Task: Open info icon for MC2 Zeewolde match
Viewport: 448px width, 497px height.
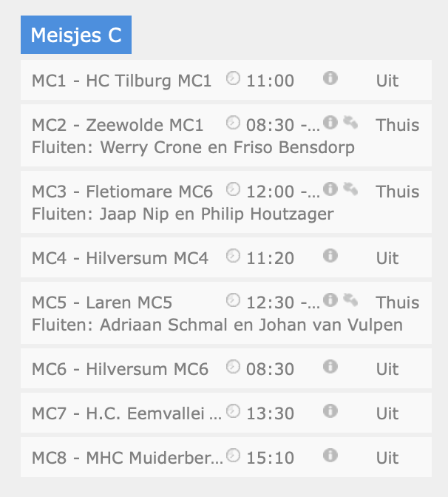Action: coord(330,123)
